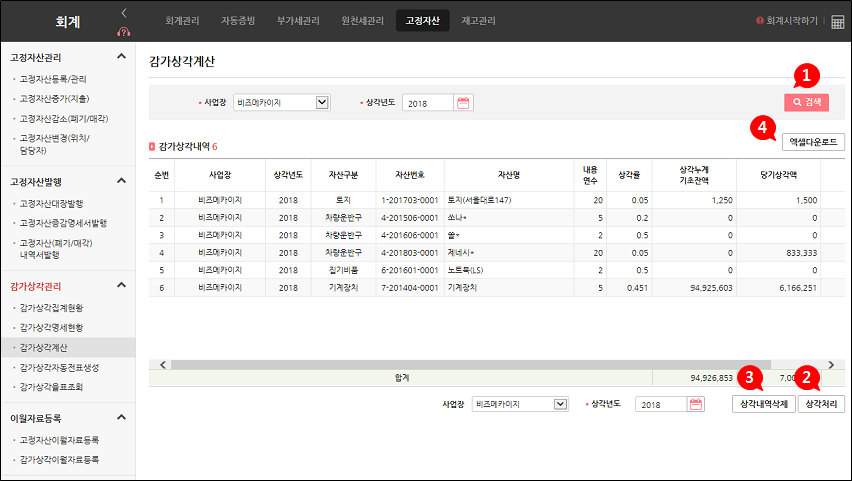Select asset number 4-201606-0001
The image size is (852, 481).
[410, 235]
